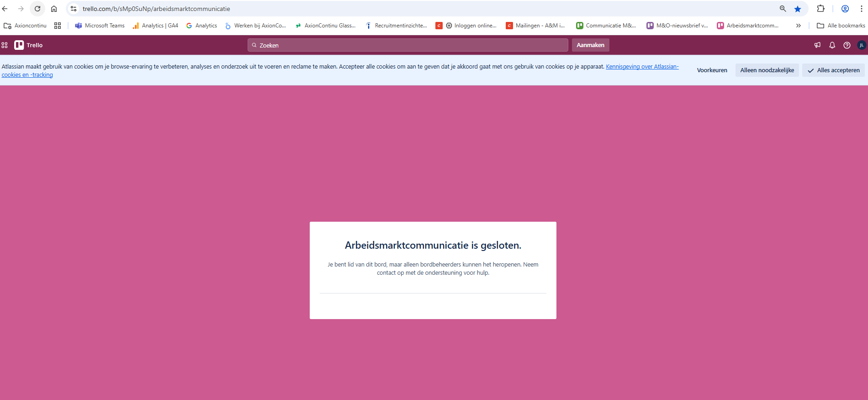Click the Arbeidsmarktcommunicatie is gesloten heading
The height and width of the screenshot is (400, 868).
pos(433,245)
